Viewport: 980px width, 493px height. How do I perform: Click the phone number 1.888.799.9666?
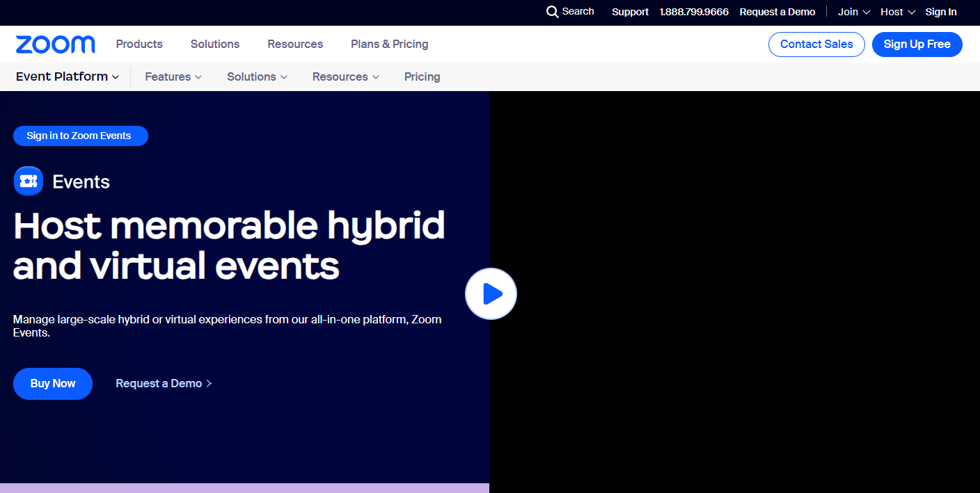pyautogui.click(x=694, y=12)
